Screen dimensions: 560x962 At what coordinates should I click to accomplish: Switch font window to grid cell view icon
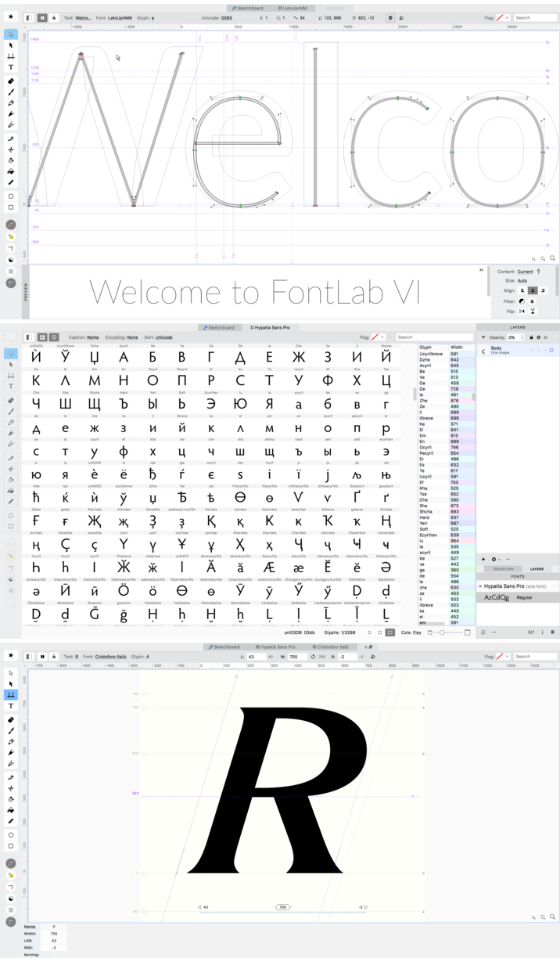[42, 337]
